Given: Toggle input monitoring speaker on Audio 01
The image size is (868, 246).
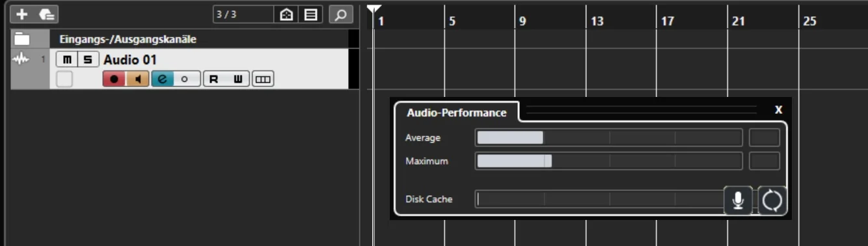Looking at the screenshot, I should 137,79.
